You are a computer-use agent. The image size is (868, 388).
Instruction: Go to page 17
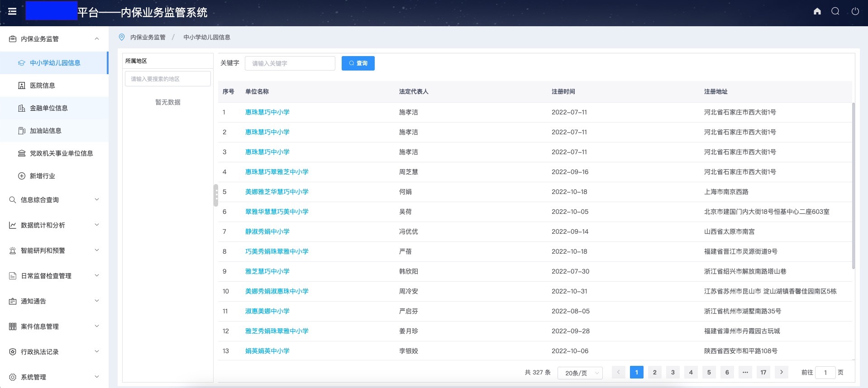tap(763, 372)
